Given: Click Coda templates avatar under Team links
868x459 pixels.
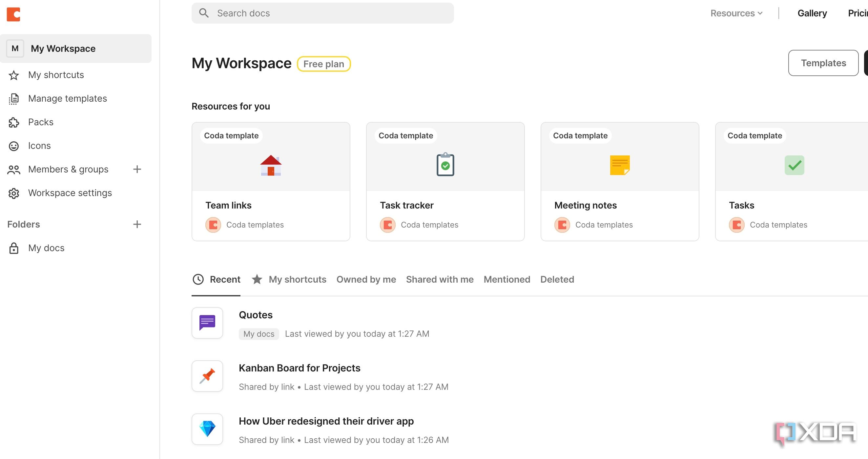Looking at the screenshot, I should (213, 225).
